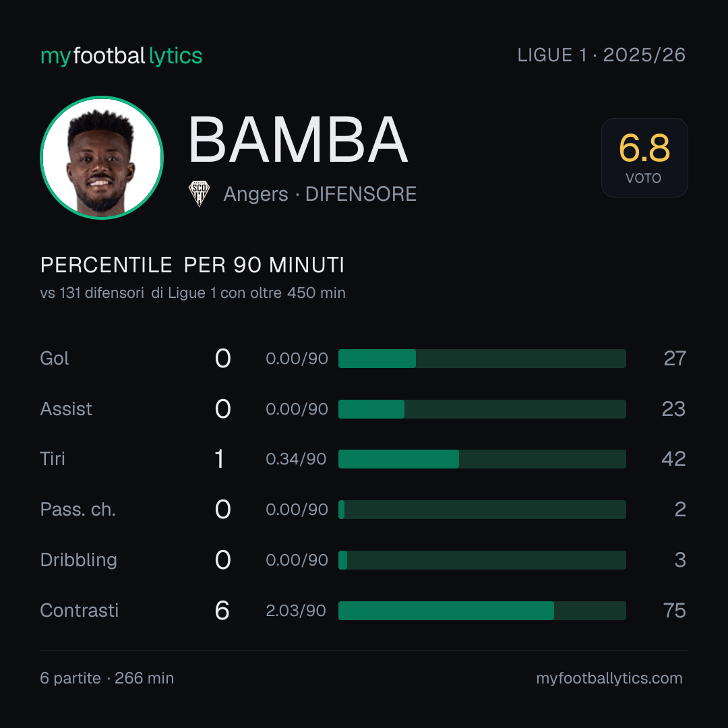Image resolution: width=728 pixels, height=728 pixels.
Task: Click the Dribbling percentile bar
Action: pos(482,560)
